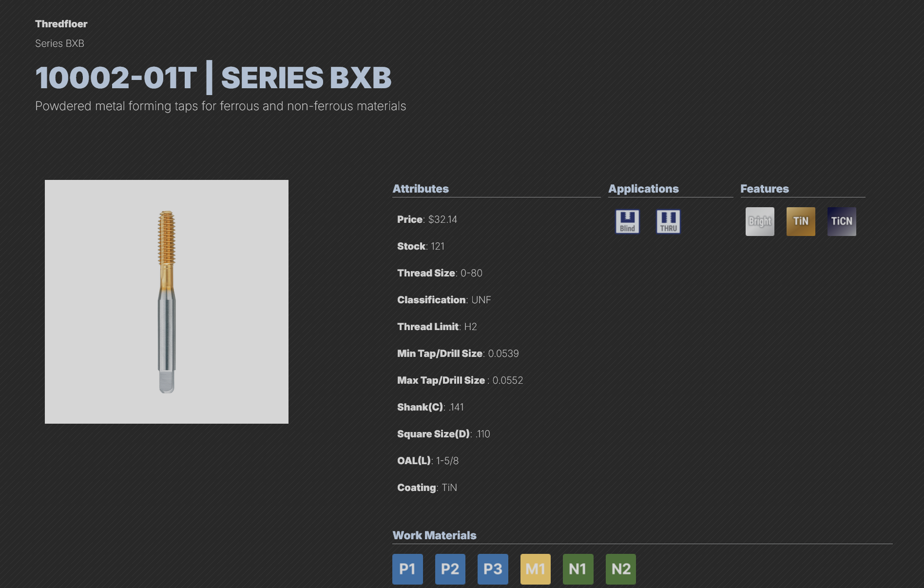Click the Attributes section heading

[x=421, y=189]
